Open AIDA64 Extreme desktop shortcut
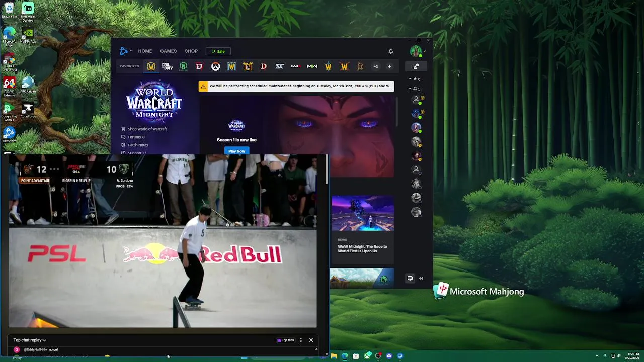644x362 pixels. (x=9, y=86)
